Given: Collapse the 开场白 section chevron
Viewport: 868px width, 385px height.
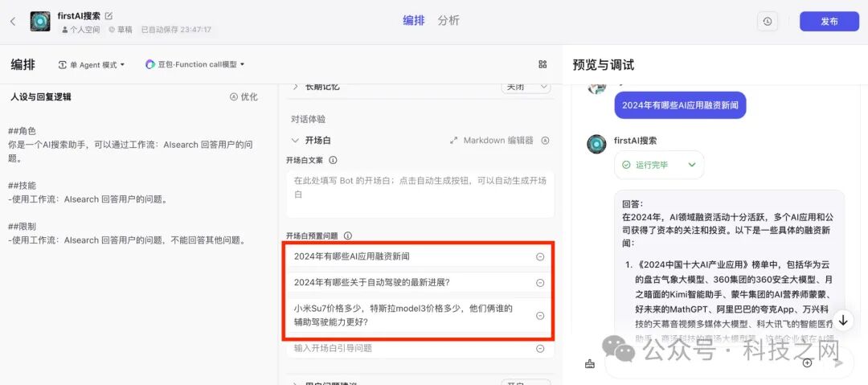Looking at the screenshot, I should 295,141.
